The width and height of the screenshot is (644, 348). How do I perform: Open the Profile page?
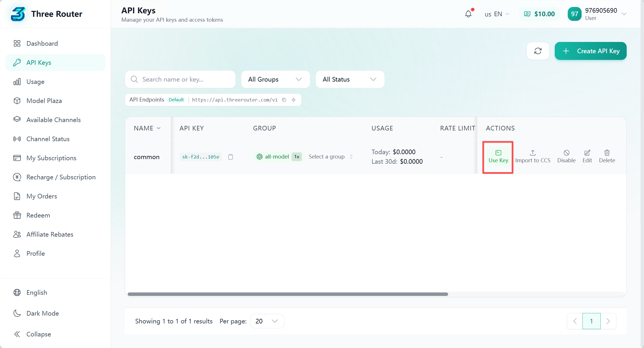[55, 253]
